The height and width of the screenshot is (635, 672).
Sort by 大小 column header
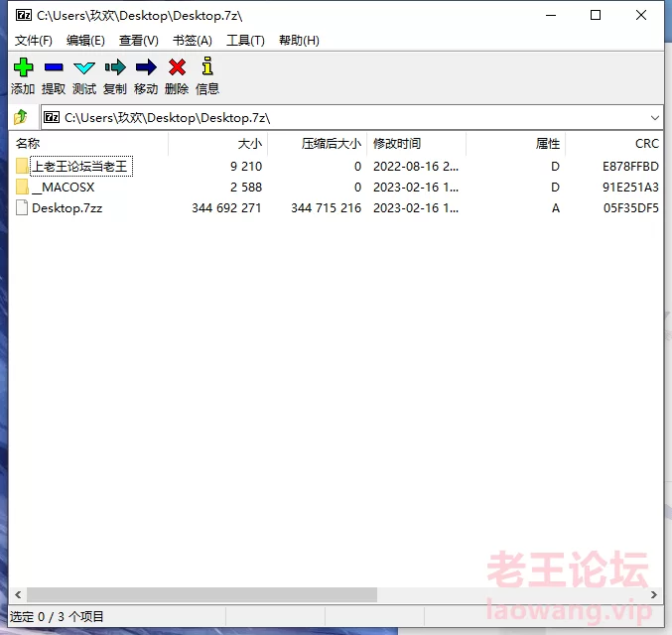pos(217,144)
